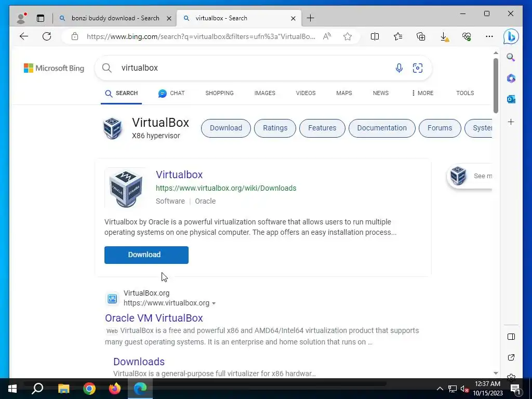The image size is (532, 399).
Task: Search by voice microphone icon
Action: [x=399, y=68]
